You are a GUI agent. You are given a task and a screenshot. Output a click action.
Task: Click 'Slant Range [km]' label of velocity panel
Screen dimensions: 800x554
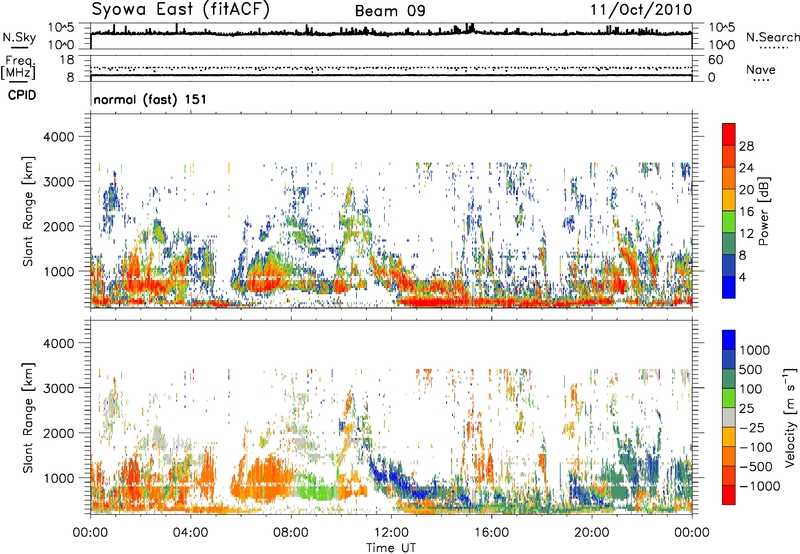pos(28,418)
